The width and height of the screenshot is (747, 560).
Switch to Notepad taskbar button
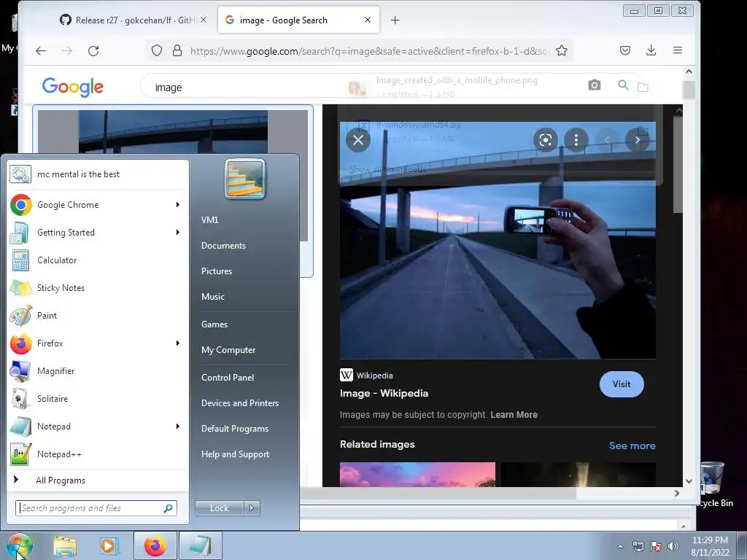(x=201, y=545)
